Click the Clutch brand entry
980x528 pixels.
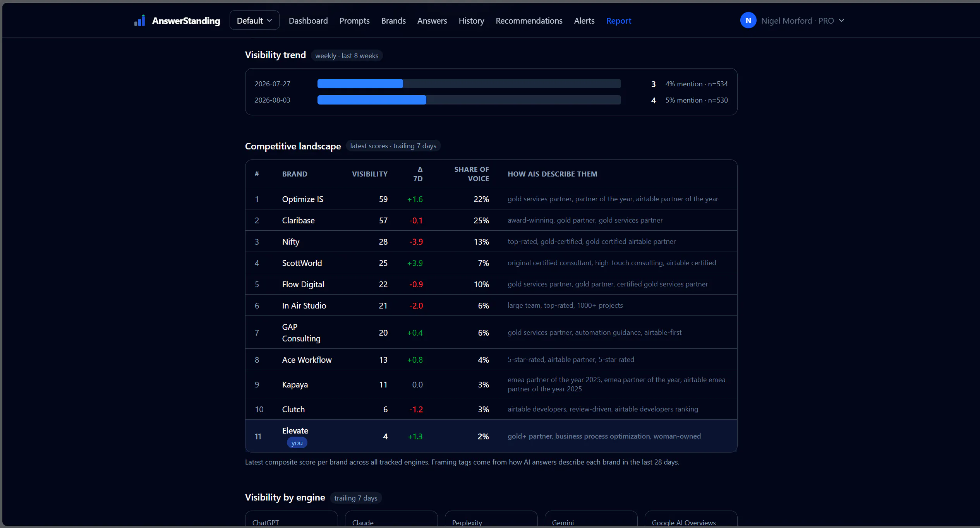(293, 409)
